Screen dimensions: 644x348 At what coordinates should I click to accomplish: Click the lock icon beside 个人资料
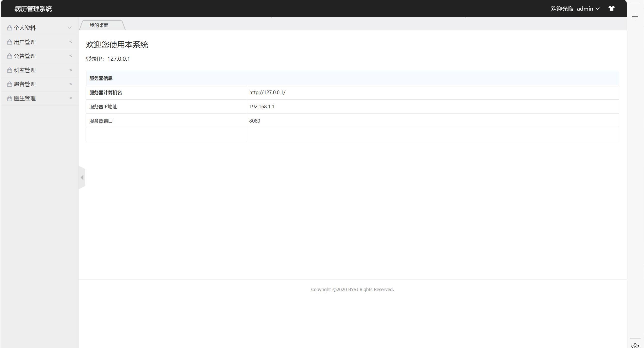click(x=10, y=28)
